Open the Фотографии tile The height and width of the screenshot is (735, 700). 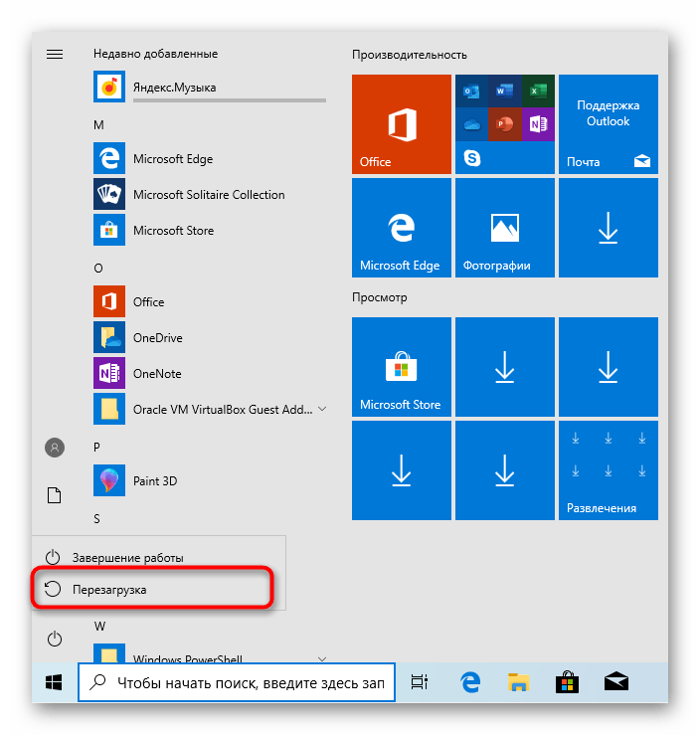click(x=505, y=228)
